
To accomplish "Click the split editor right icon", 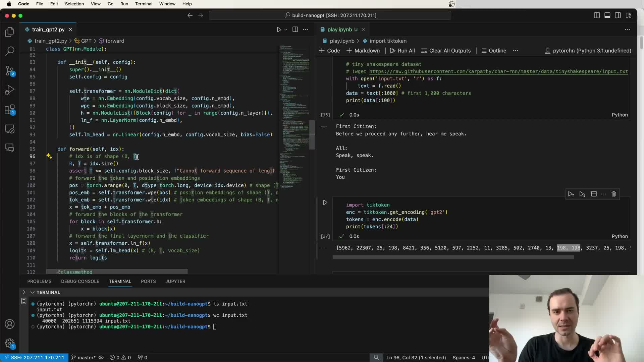I will tap(295, 29).
